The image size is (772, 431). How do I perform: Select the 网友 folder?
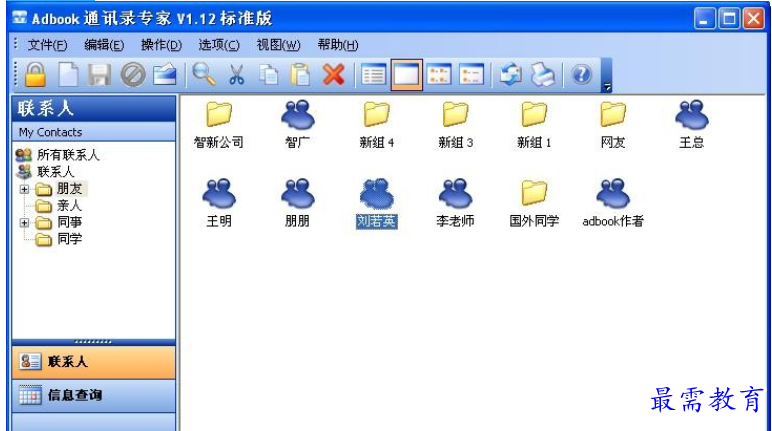point(612,125)
